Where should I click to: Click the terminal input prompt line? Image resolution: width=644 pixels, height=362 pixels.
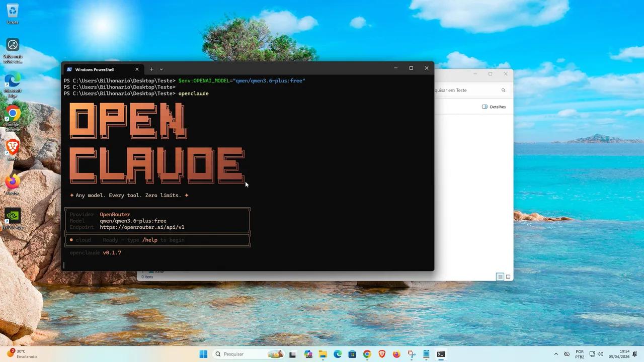(248, 265)
